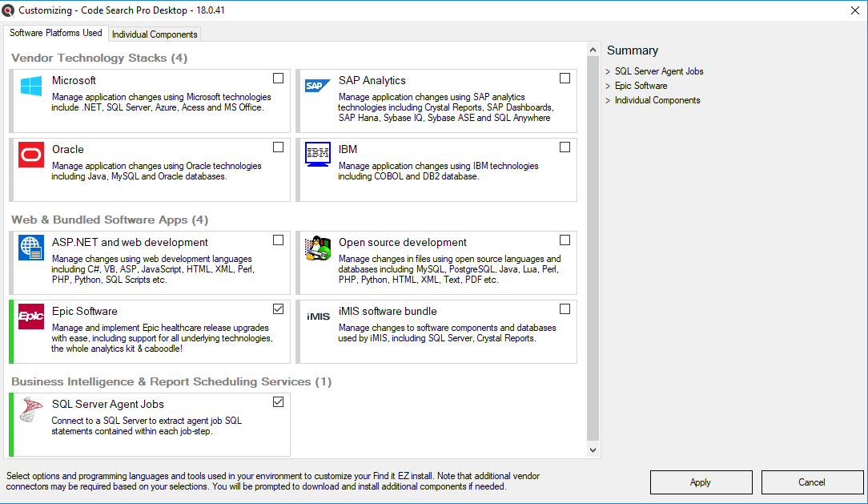Screen dimensions: 868x504
Task: Check the ASP.NET and web development box
Action: [x=279, y=240]
